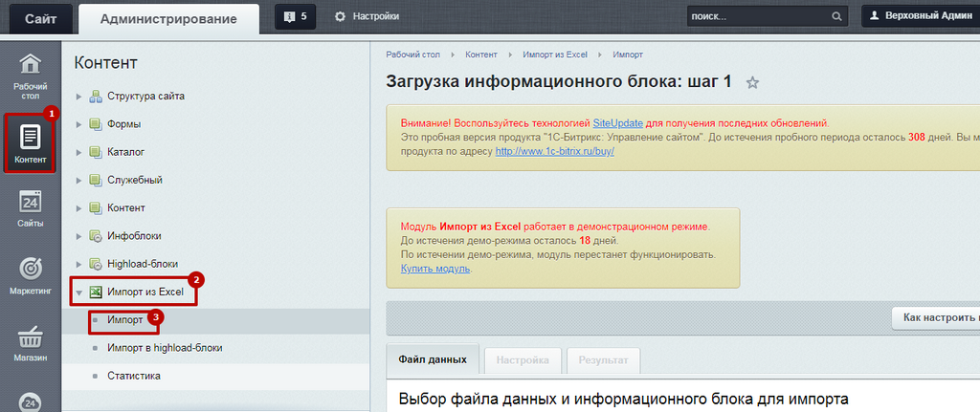Expand Highload-блоки tree node
The image size is (980, 412).
click(x=78, y=264)
